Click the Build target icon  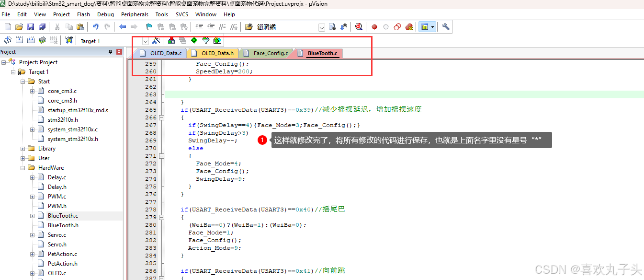[x=19, y=40]
